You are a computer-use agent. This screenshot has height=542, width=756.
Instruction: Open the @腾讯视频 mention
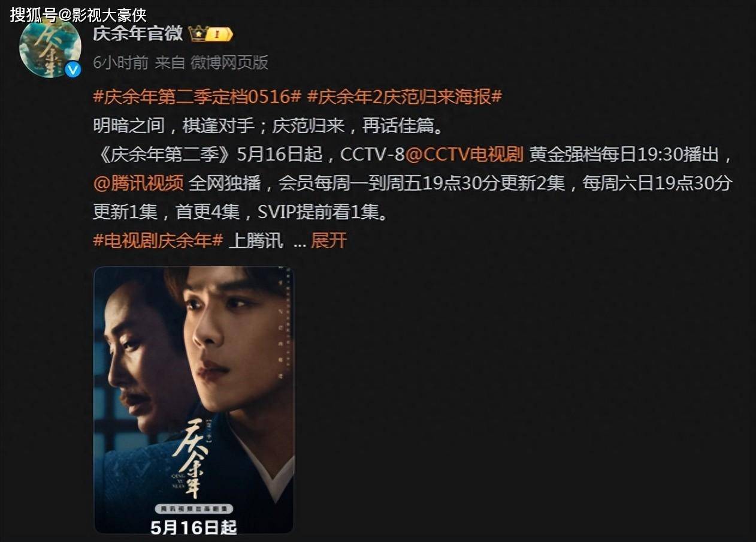138,183
